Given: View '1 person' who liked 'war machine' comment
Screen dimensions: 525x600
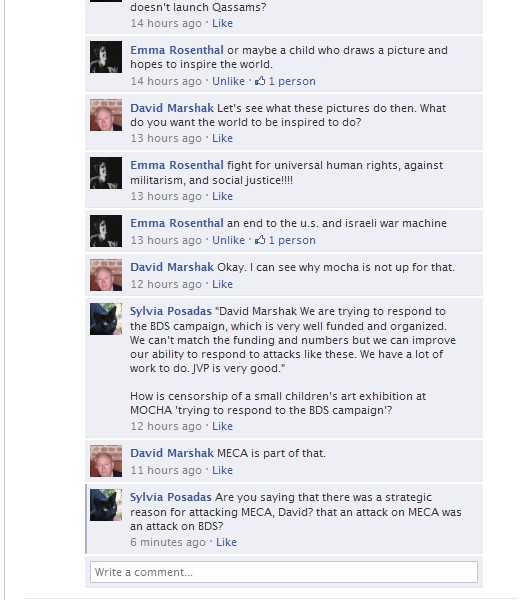Looking at the screenshot, I should click(x=292, y=240).
